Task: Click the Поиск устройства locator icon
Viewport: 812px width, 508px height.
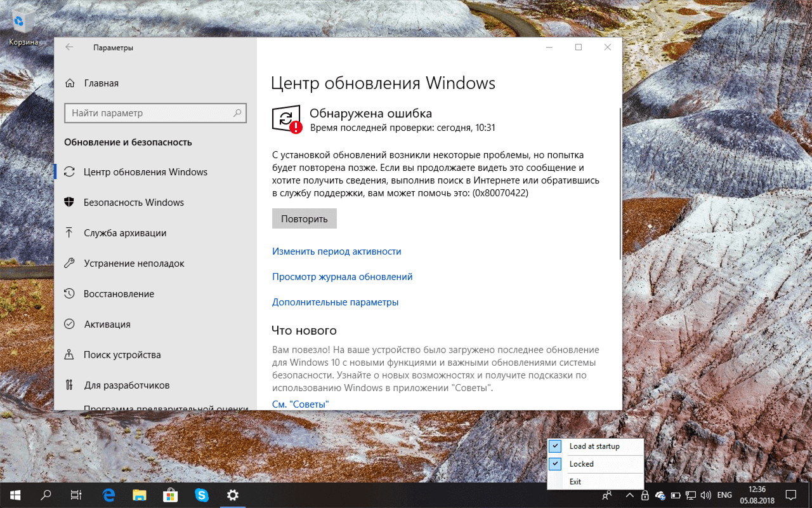Action: [x=70, y=354]
